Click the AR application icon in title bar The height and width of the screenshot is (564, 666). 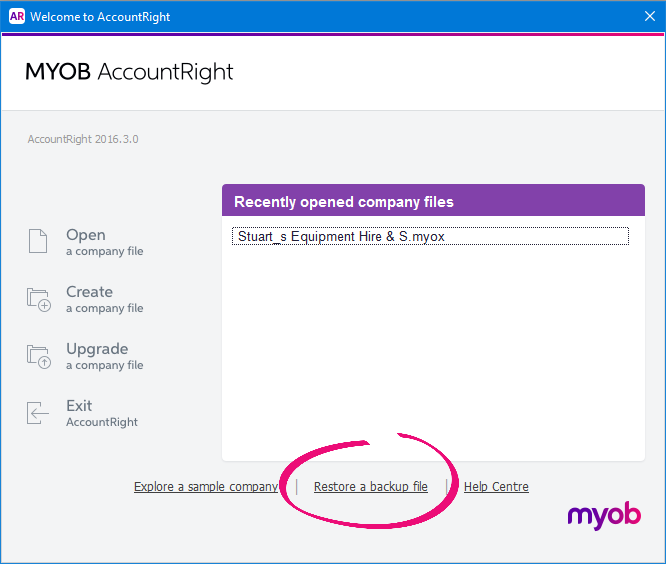pyautogui.click(x=17, y=17)
